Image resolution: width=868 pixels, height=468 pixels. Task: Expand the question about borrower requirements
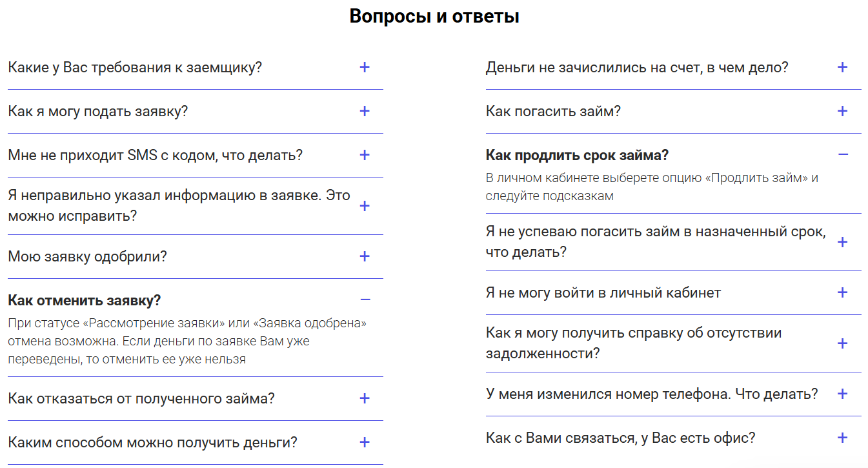click(x=365, y=66)
